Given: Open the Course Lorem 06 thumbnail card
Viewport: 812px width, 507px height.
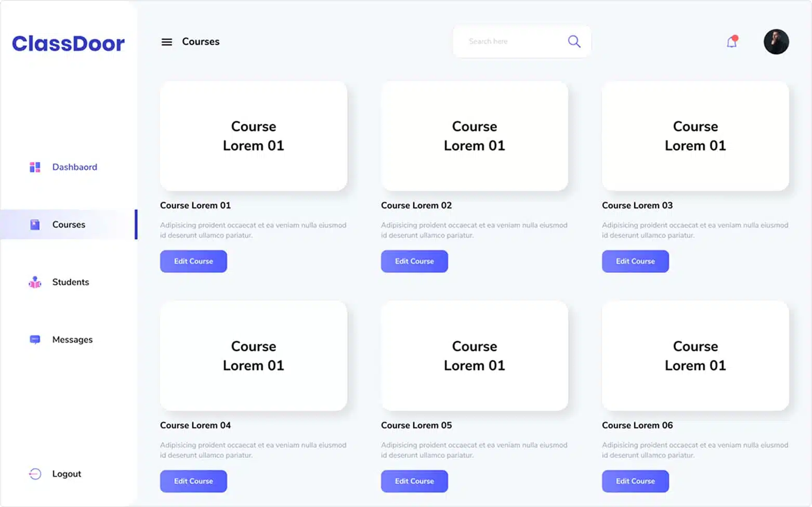Looking at the screenshot, I should click(696, 356).
